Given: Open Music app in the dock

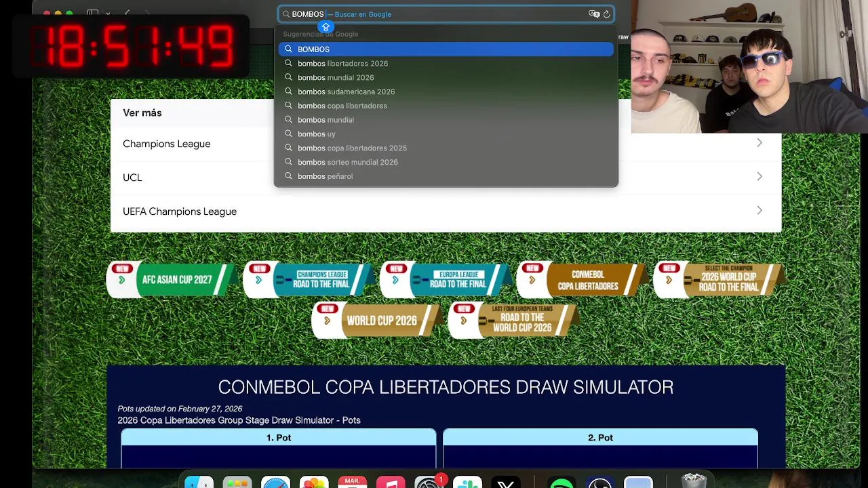Looking at the screenshot, I should (x=391, y=483).
